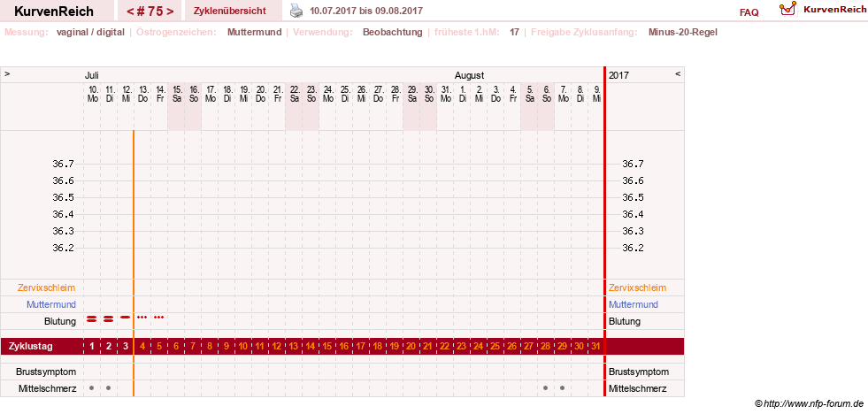
Task: Select cycle day 31 in Zyklustag row
Action: coord(595,347)
